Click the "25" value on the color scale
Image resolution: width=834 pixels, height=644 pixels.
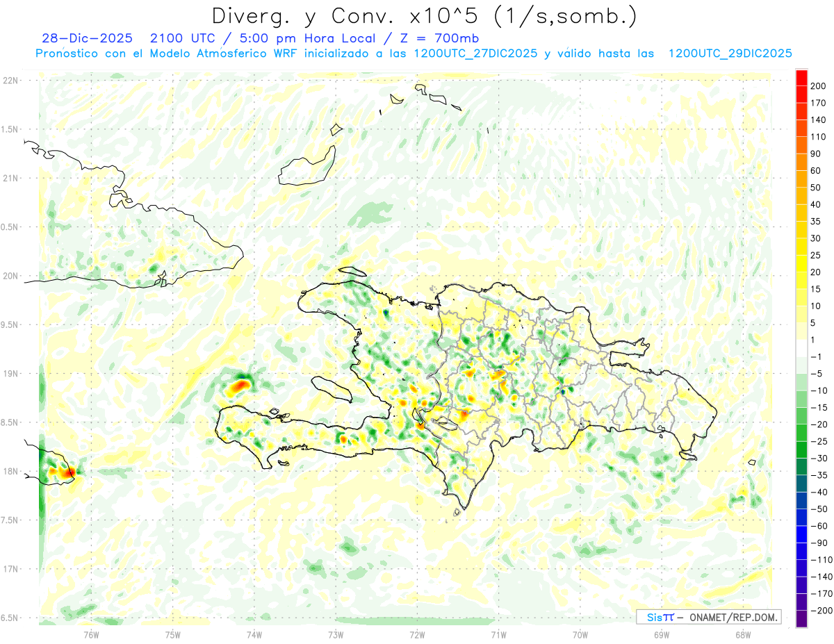pyautogui.click(x=816, y=255)
